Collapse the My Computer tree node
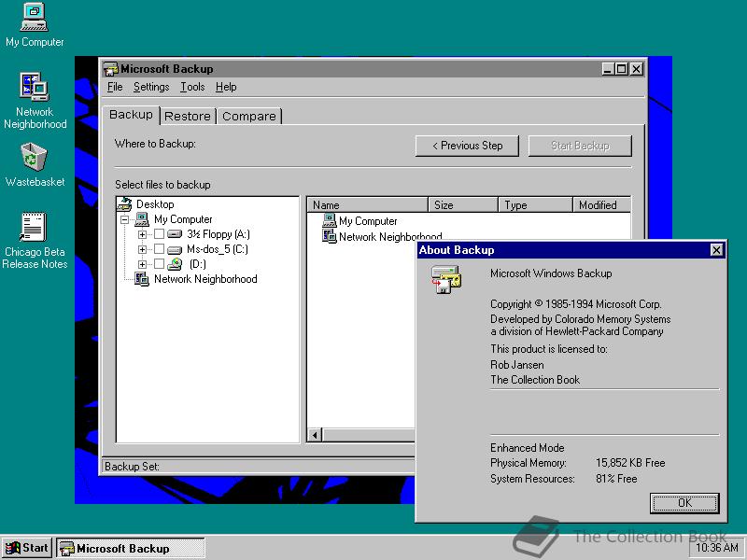747x560 pixels. (x=125, y=219)
